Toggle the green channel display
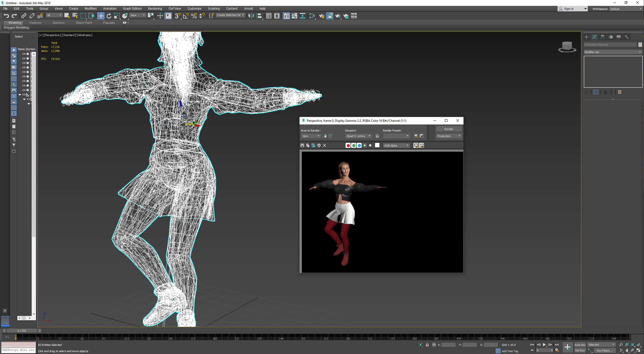Screen dimensions: 644x354 [353, 145]
